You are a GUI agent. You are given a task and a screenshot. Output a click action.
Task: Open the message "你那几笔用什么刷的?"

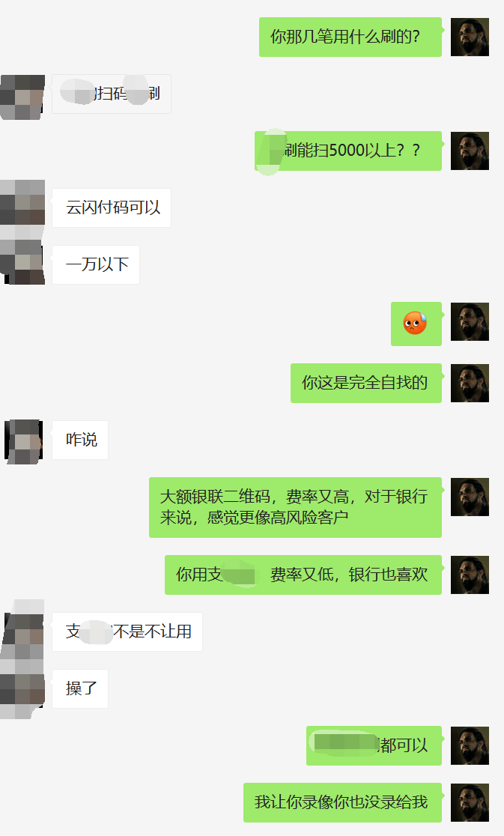(350, 37)
